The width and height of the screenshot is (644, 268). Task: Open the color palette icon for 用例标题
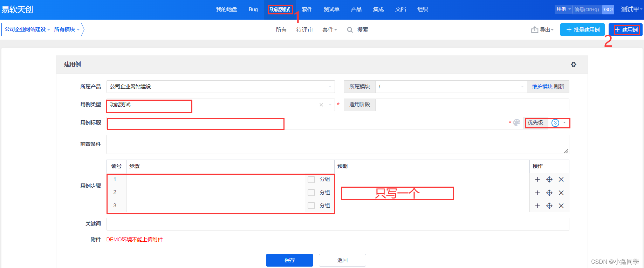pos(517,123)
